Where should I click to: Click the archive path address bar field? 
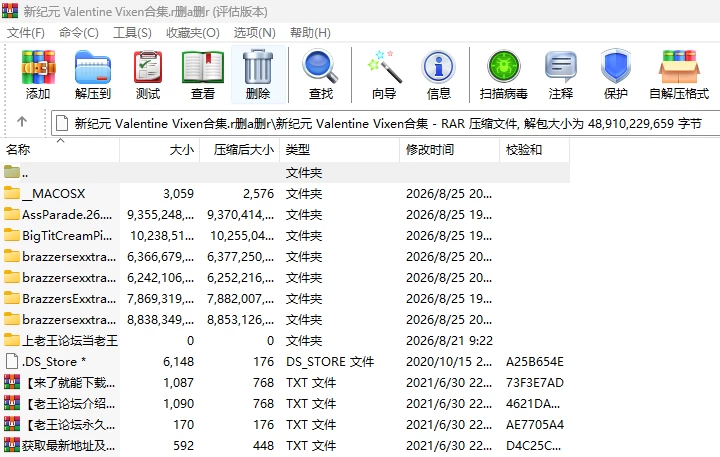click(x=386, y=124)
